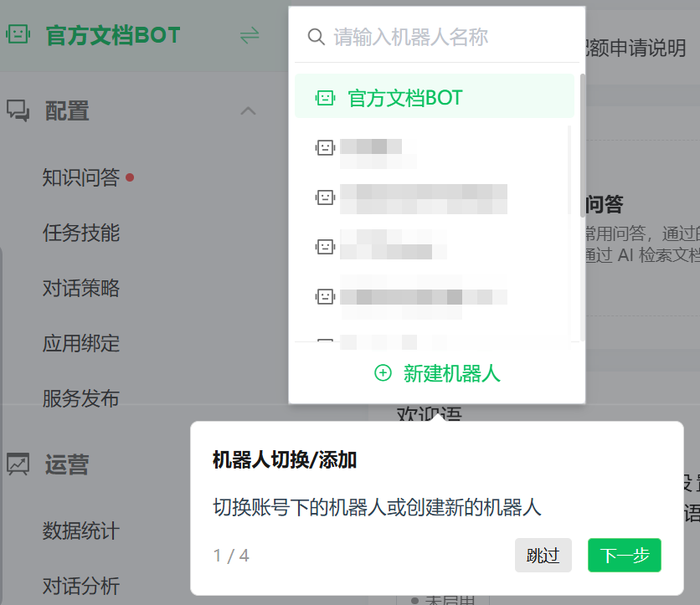Open 服务发布 menu item
The height and width of the screenshot is (605, 700).
coord(81,398)
